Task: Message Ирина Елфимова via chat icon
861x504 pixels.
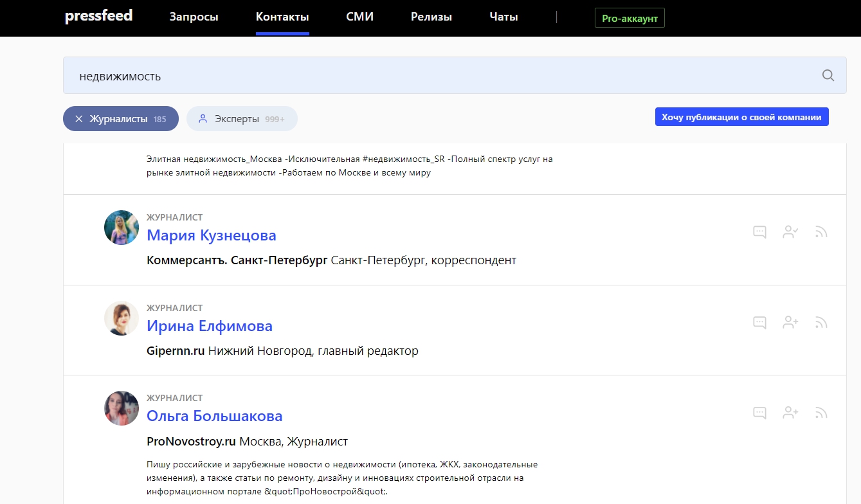Action: (x=759, y=323)
